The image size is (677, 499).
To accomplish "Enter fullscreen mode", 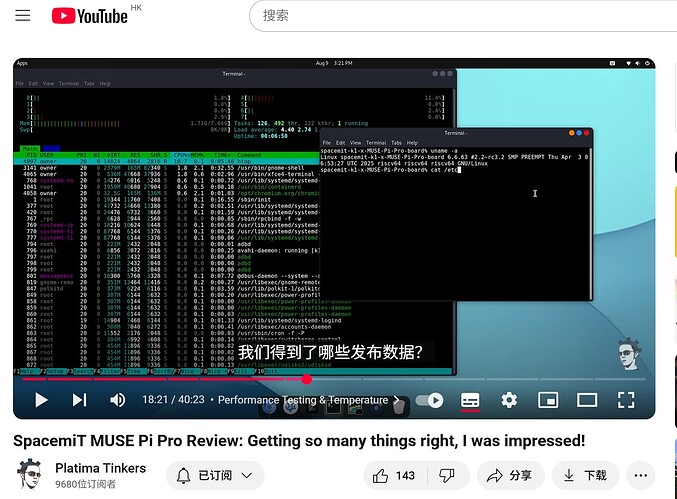I will 626,400.
